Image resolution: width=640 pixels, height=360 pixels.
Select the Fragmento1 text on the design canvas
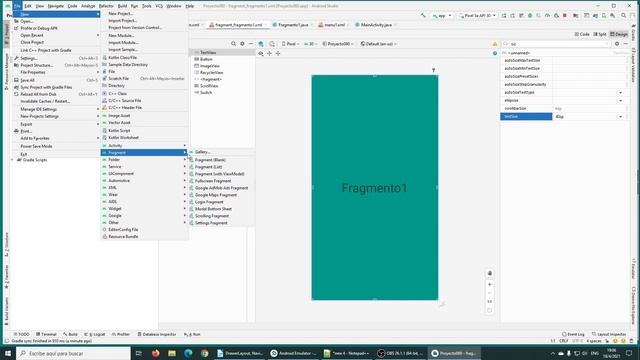tap(374, 188)
